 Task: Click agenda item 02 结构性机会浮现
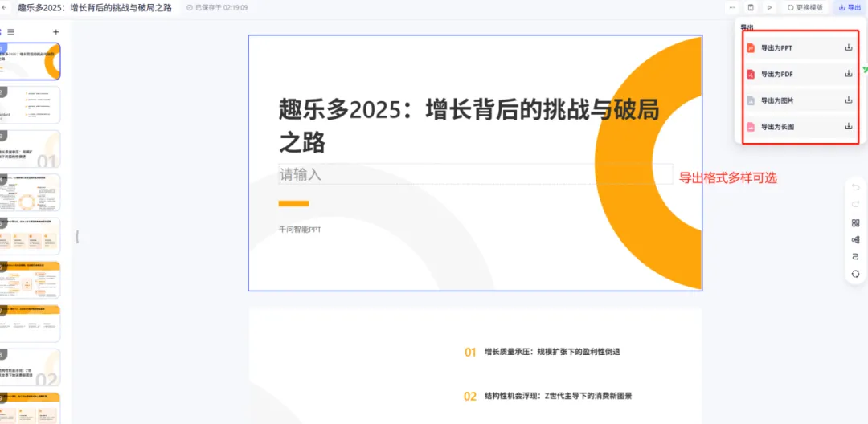(x=548, y=396)
